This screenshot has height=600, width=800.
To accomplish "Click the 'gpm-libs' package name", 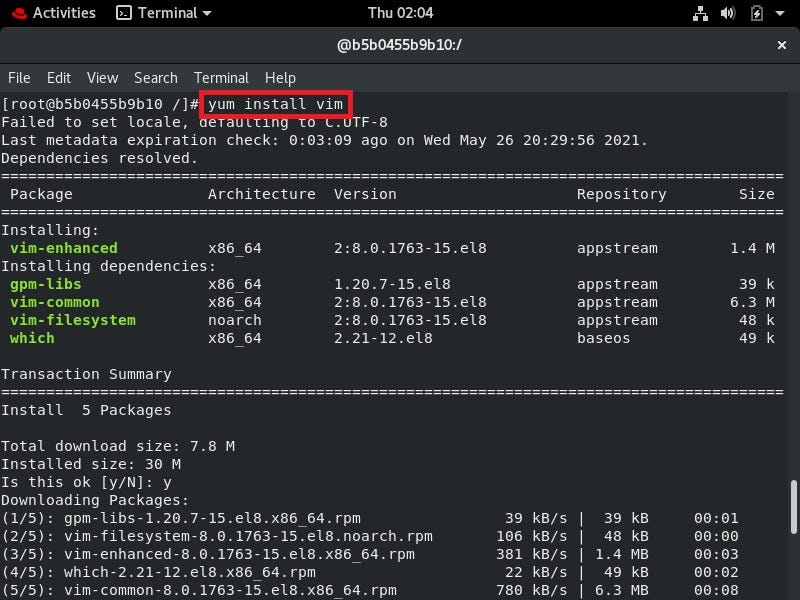I will click(45, 284).
